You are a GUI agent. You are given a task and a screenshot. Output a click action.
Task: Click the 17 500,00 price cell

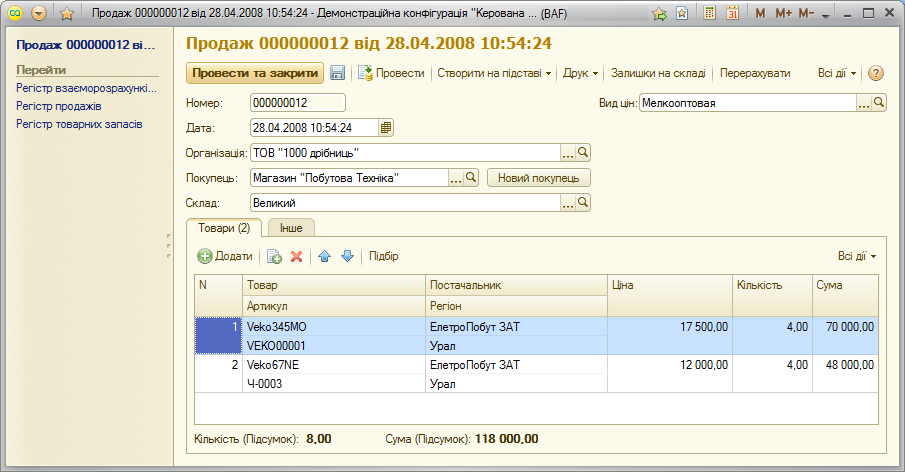coord(670,327)
